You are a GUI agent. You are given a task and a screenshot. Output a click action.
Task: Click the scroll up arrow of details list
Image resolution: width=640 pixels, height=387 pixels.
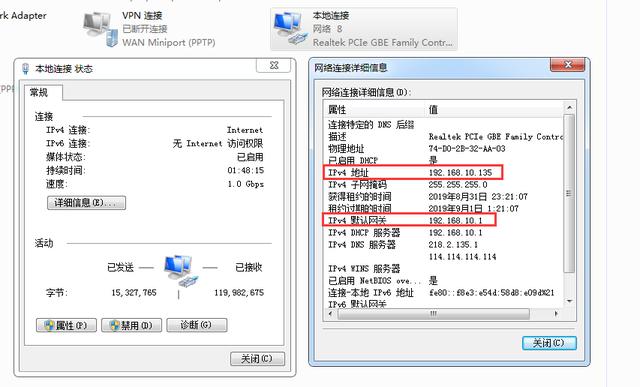pos(569,108)
